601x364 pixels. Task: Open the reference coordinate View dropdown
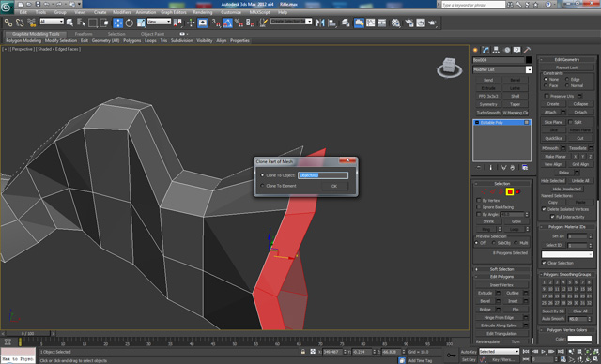(x=159, y=22)
